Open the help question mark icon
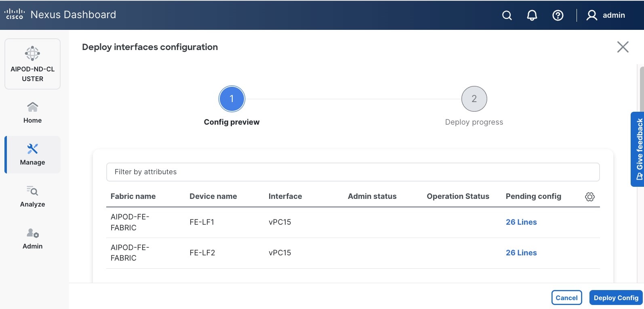The image size is (644, 309). coord(558,15)
